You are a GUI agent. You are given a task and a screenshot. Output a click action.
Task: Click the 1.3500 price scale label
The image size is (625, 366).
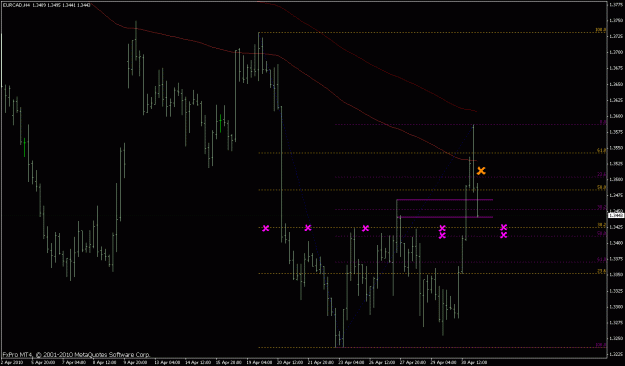(x=617, y=179)
